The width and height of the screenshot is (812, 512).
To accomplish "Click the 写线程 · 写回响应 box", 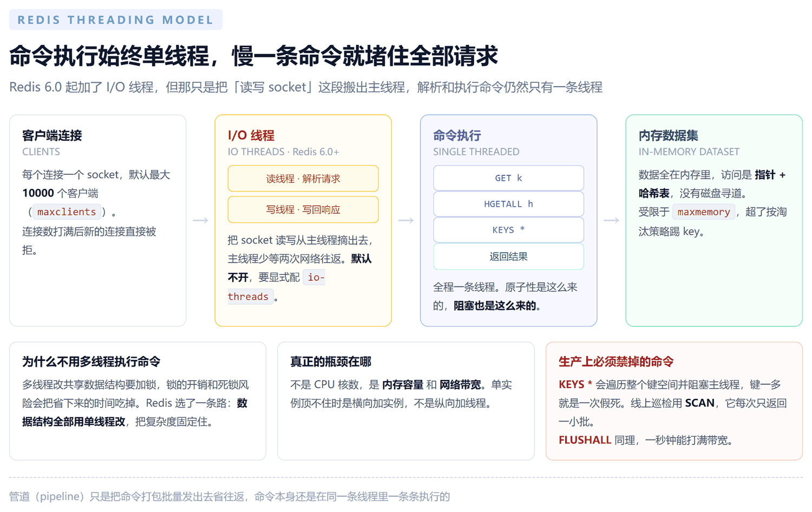I will pos(303,209).
